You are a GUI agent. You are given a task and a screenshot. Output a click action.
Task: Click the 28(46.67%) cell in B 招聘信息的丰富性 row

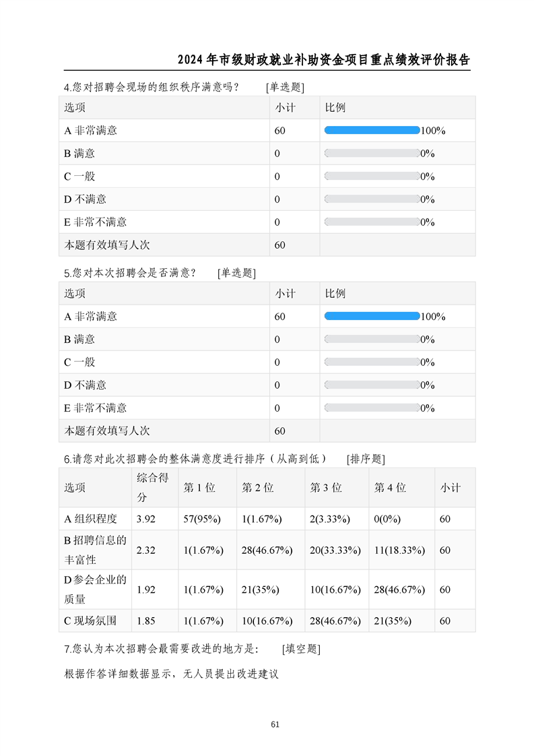click(x=267, y=550)
